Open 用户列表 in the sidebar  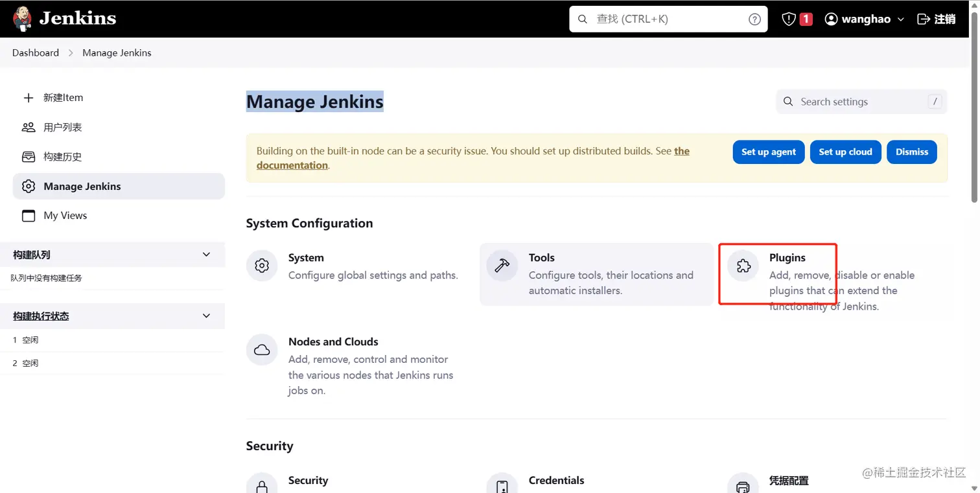pos(119,127)
